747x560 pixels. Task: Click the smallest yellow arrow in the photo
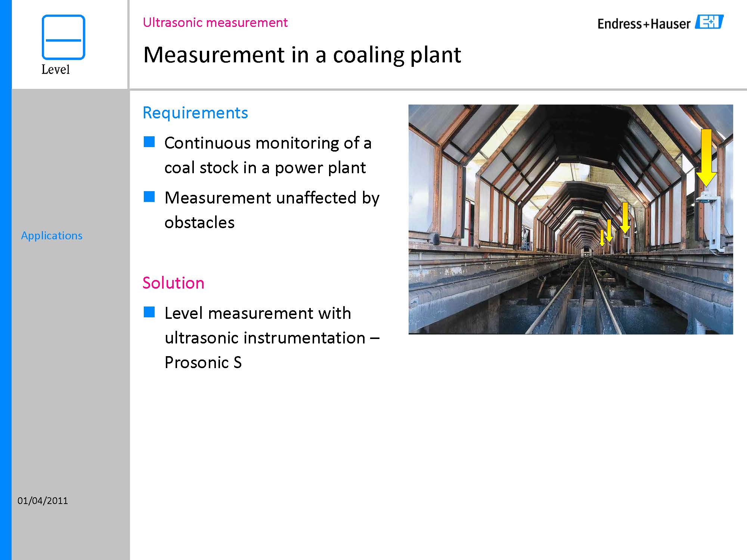click(x=602, y=238)
